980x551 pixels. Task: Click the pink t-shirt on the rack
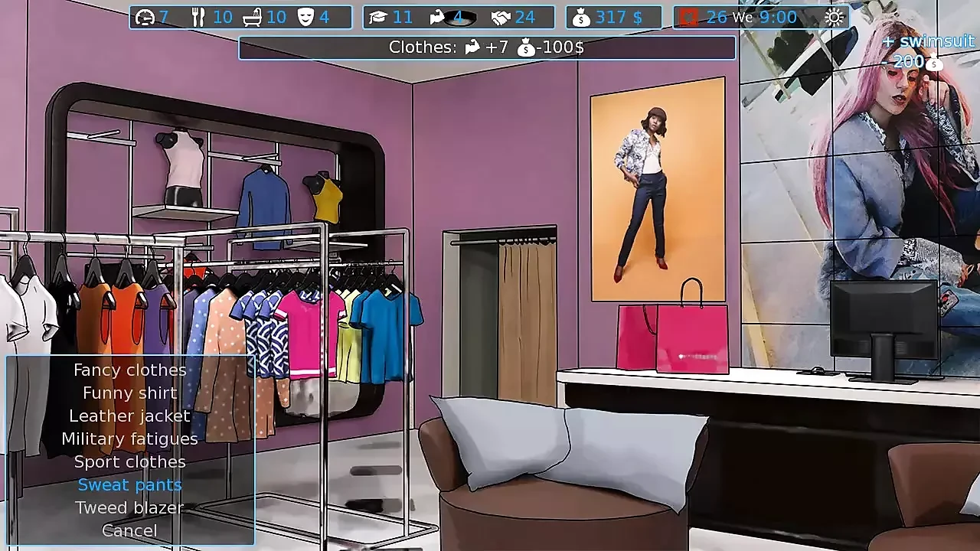(x=310, y=333)
